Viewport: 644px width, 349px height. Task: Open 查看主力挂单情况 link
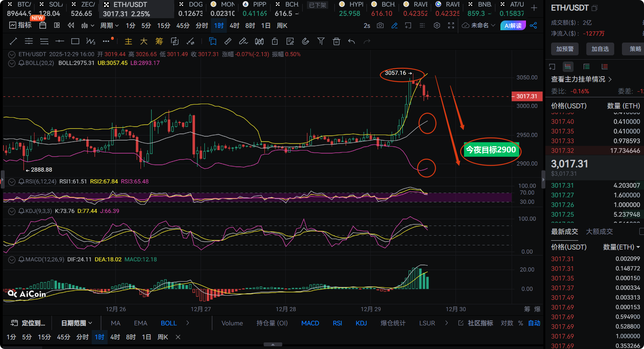(x=581, y=79)
